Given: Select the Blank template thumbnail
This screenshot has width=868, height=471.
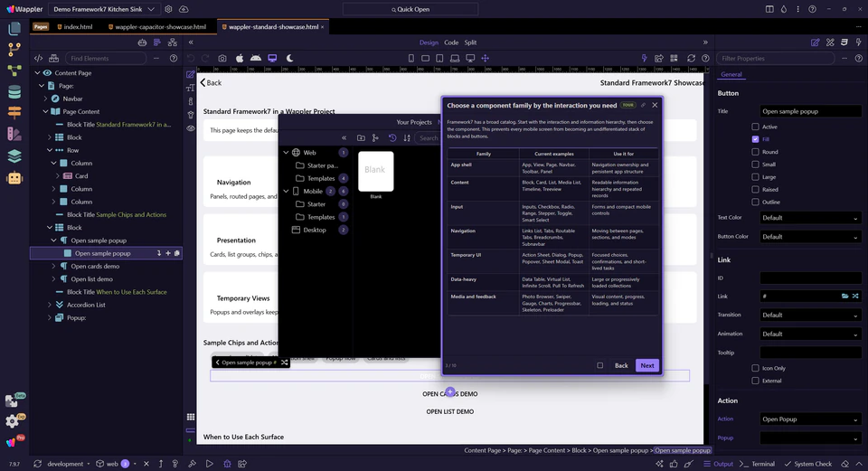Looking at the screenshot, I should point(376,171).
